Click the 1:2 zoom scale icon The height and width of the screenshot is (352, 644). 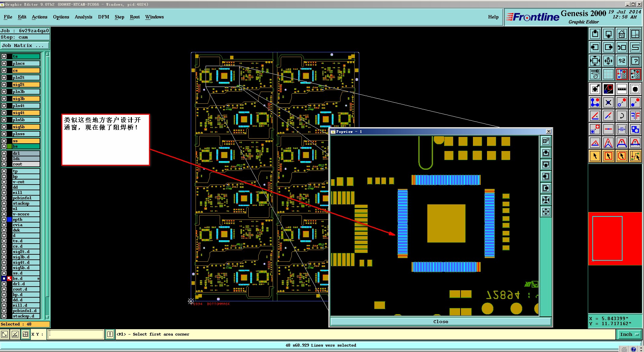[622, 61]
